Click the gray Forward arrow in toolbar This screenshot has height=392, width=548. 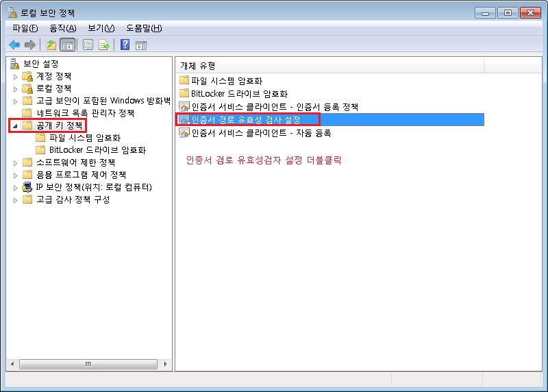[x=30, y=45]
